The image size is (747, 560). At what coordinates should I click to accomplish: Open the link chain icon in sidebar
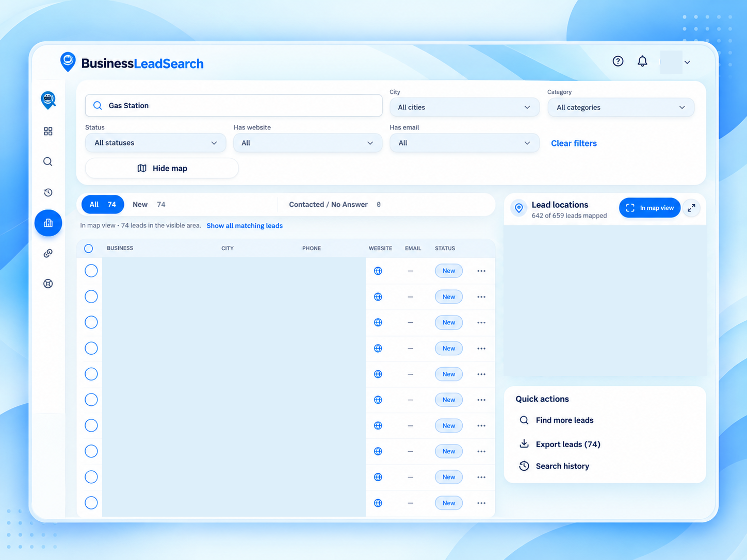point(48,253)
